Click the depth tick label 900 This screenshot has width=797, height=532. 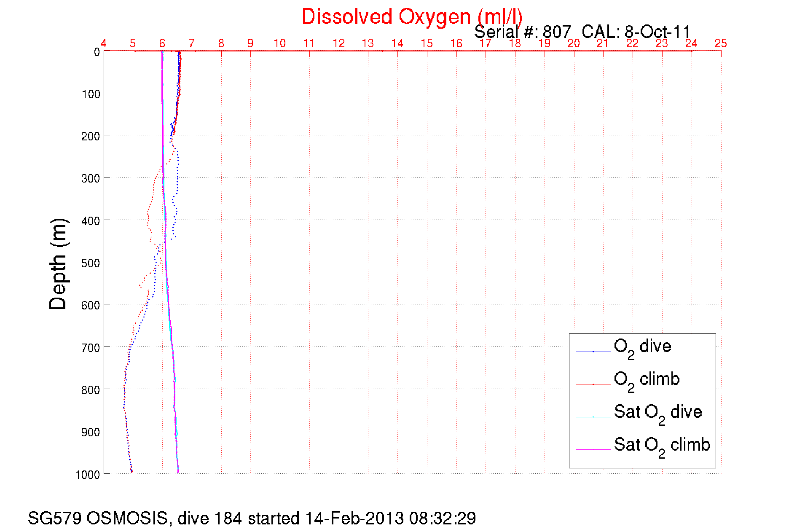point(91,432)
